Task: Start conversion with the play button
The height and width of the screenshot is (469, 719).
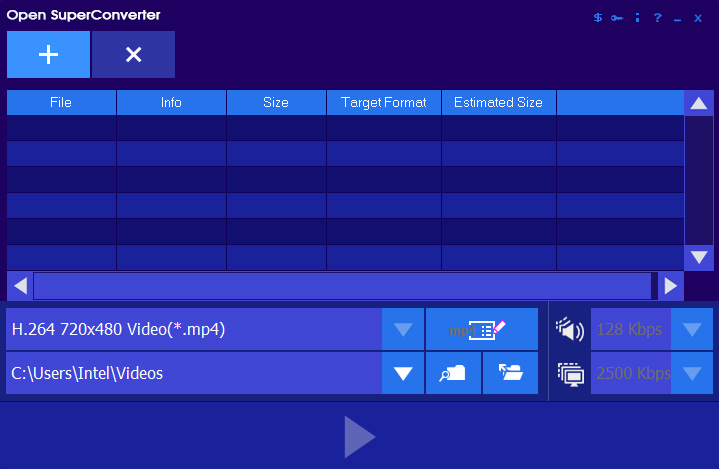Action: (x=359, y=437)
